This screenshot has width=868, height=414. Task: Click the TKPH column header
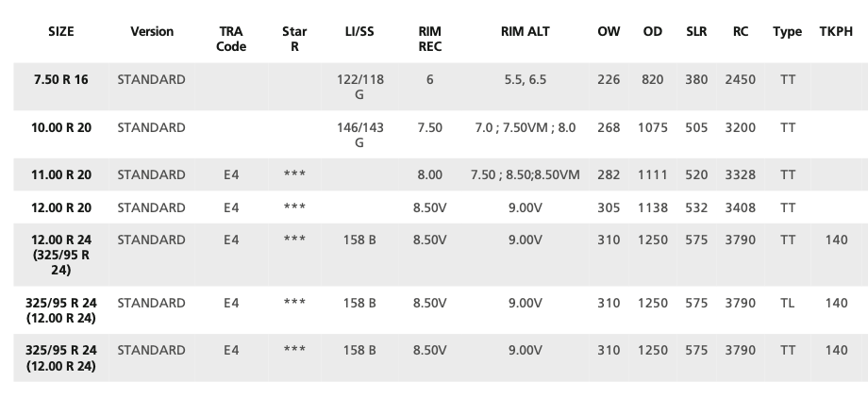point(836,31)
